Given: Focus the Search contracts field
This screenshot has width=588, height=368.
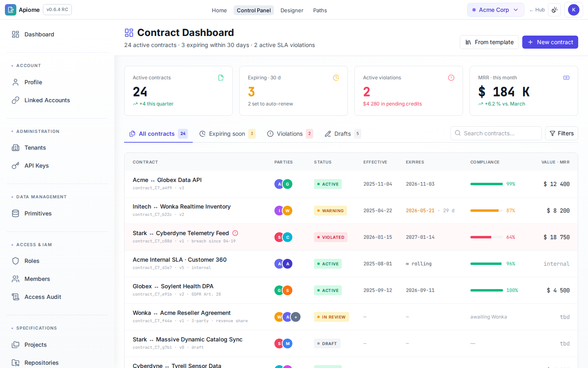Looking at the screenshot, I should (x=496, y=133).
